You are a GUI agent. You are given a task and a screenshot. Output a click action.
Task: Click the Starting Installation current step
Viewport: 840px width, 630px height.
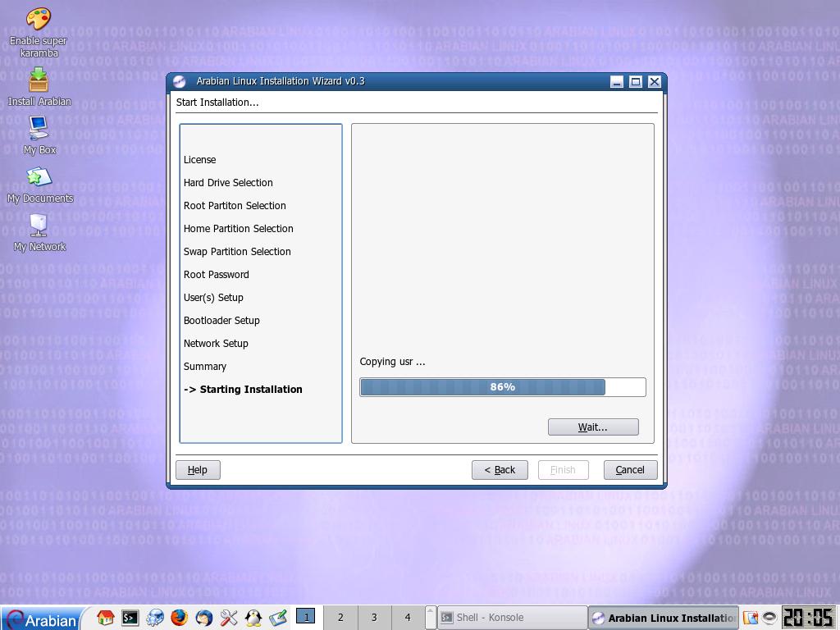pyautogui.click(x=243, y=390)
